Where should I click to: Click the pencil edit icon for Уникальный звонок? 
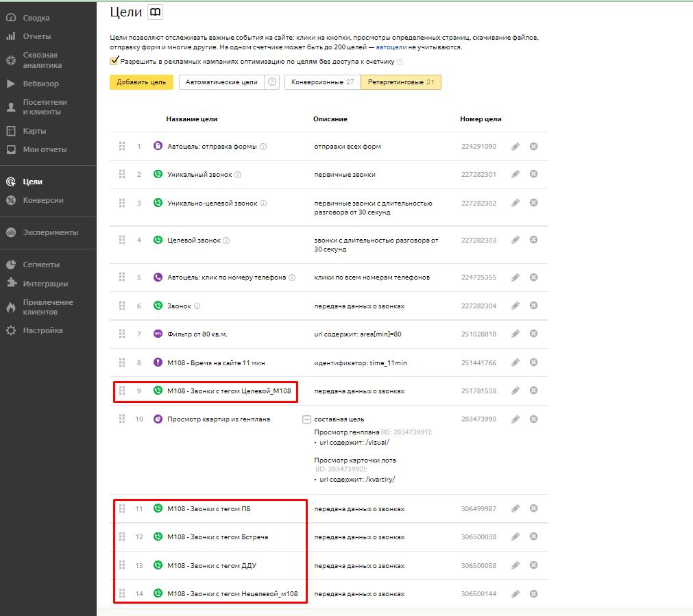[x=515, y=174]
